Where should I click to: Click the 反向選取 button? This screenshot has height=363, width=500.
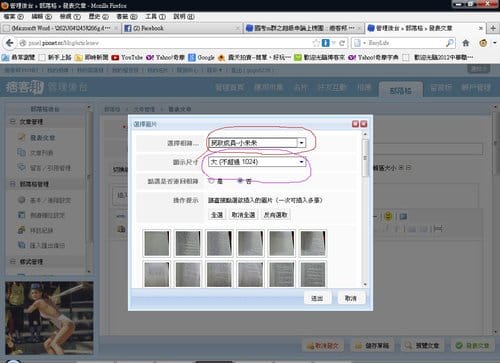pos(275,215)
